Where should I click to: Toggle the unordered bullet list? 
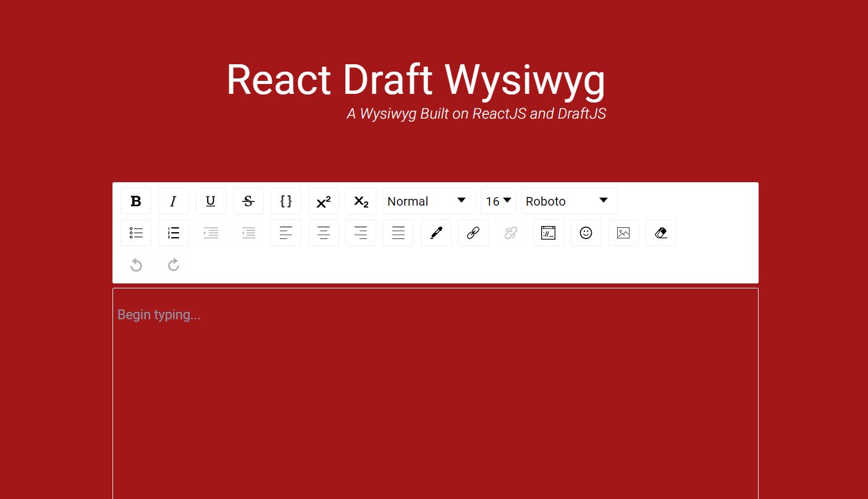[x=136, y=233]
